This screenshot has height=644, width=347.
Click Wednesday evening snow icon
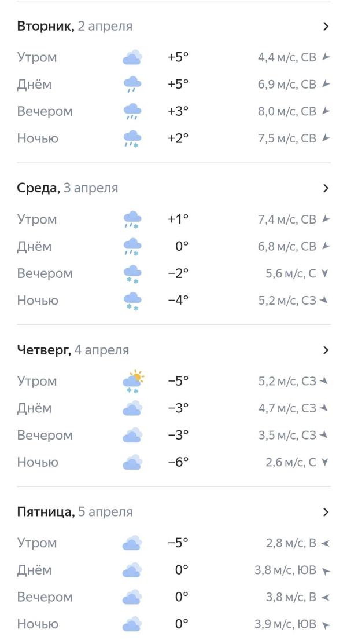(x=132, y=274)
